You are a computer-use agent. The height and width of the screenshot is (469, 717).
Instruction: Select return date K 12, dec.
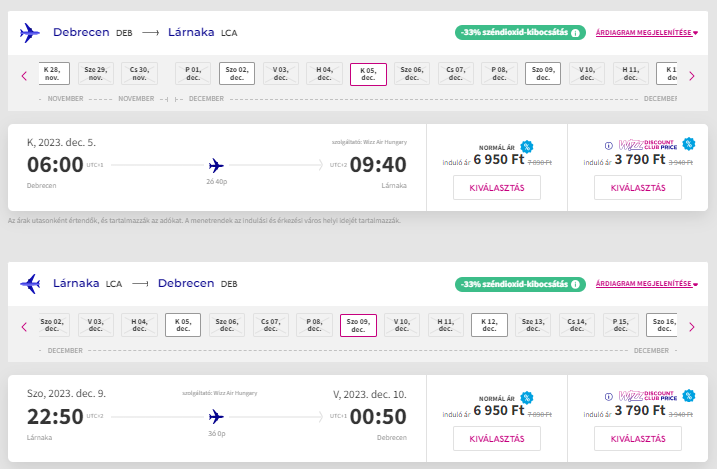[x=489, y=325]
